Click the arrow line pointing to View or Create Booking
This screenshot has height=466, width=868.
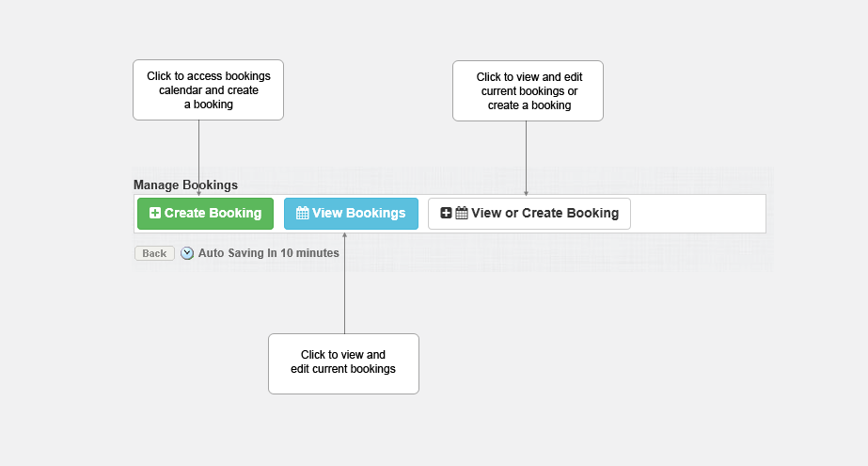tap(526, 158)
